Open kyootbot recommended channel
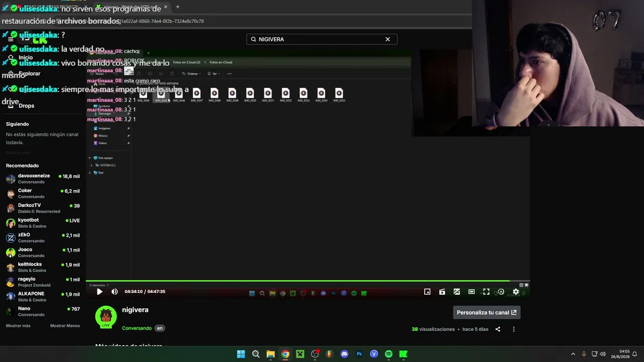Image resolution: width=644 pixels, height=362 pixels. (x=43, y=223)
